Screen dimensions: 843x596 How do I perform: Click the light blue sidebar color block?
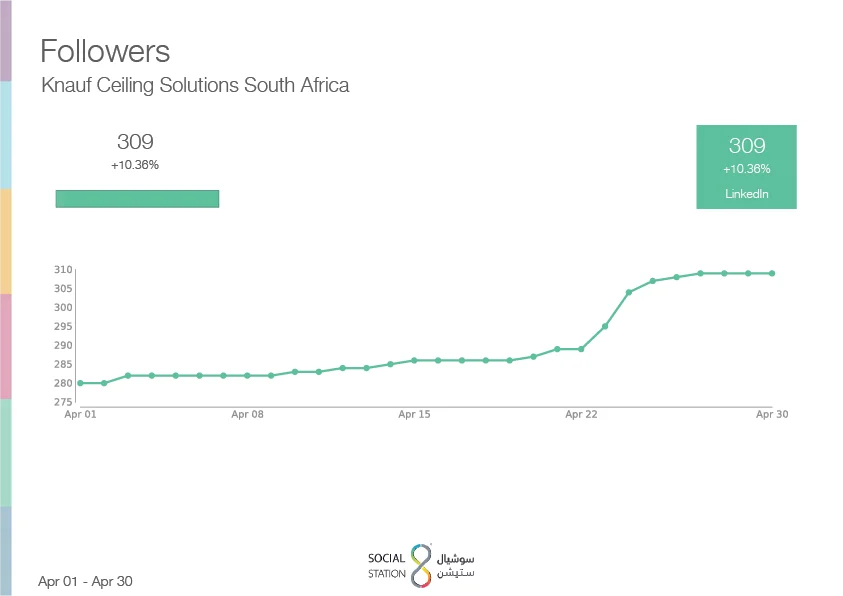(5, 135)
